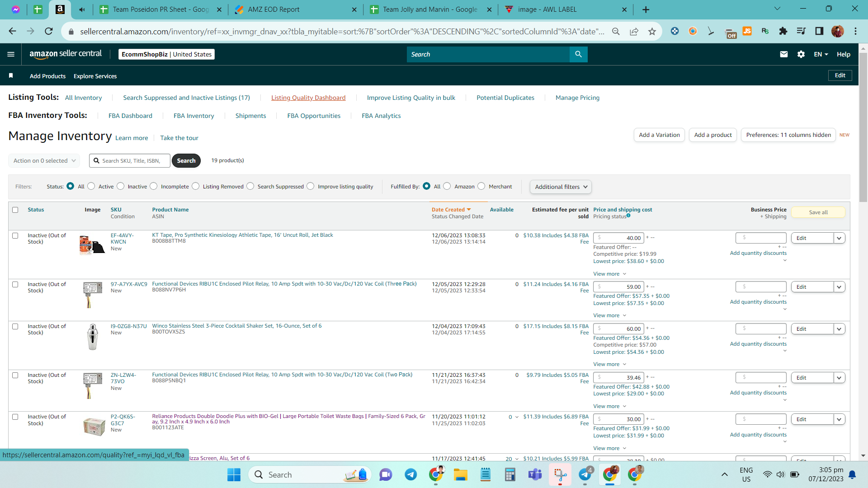Open the FBA Dashboard tool link
This screenshot has width=868, height=488.
coord(130,116)
